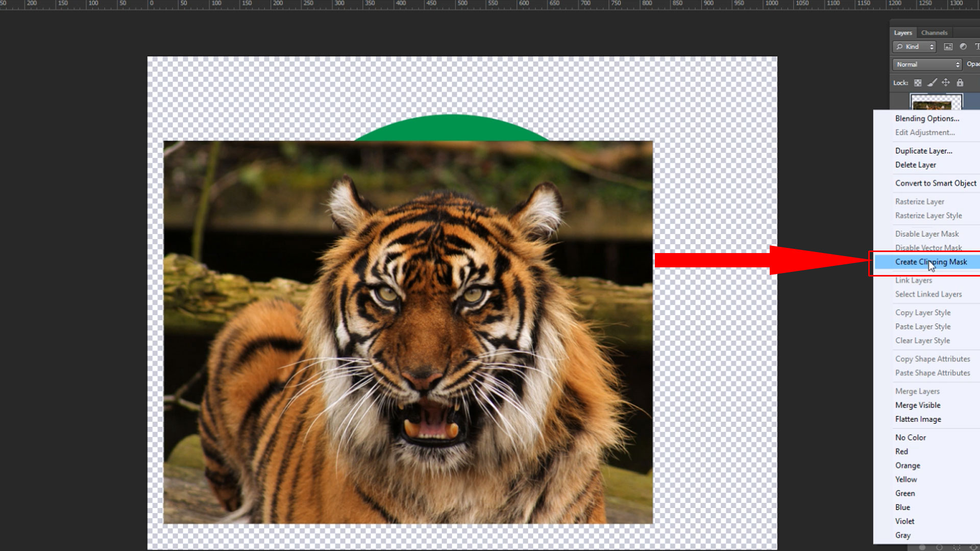The image size is (980, 551).
Task: Open the Normal blend mode dropdown
Action: coord(927,64)
